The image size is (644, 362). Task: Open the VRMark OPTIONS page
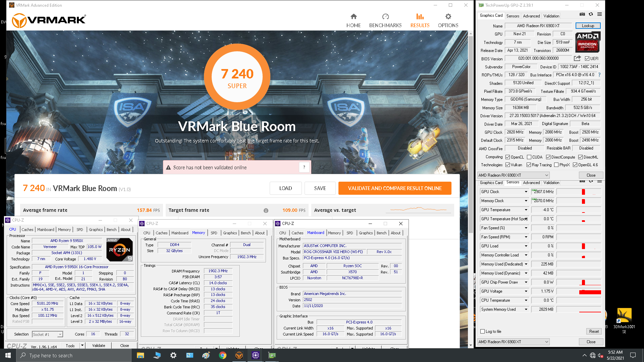448,21
